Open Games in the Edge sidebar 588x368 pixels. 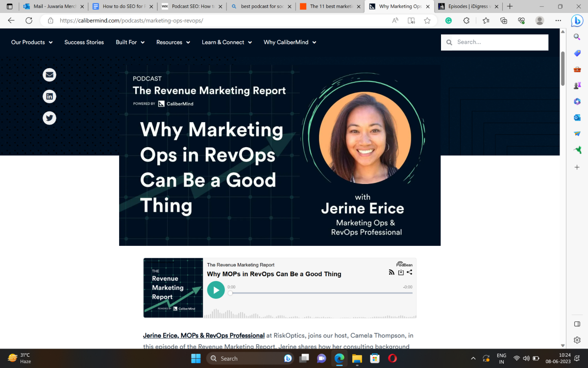click(577, 85)
